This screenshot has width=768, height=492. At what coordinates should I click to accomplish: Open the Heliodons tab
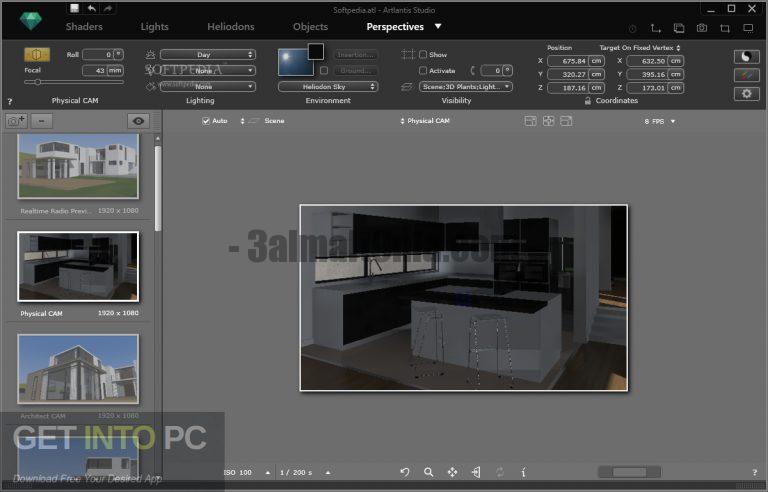(231, 26)
